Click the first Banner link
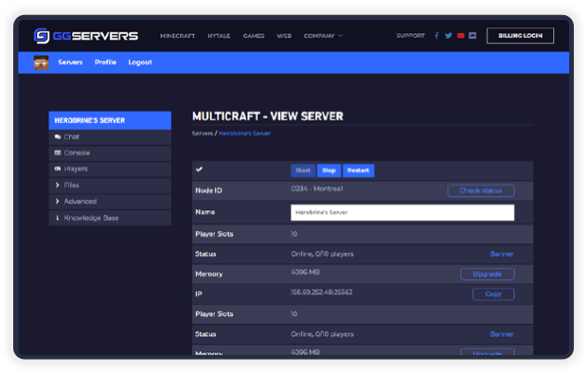 point(502,254)
